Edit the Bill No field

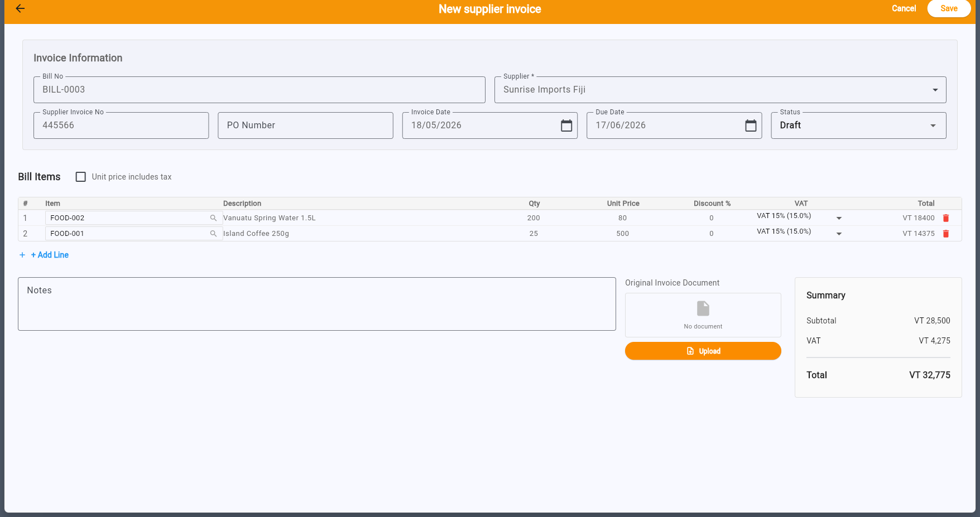pos(260,90)
